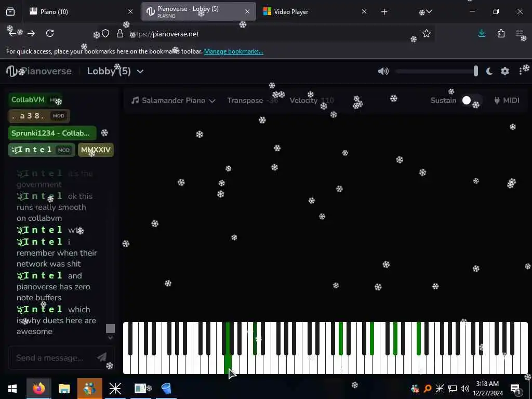The height and width of the screenshot is (399, 532).
Task: Open the Windows Start menu
Action: (12, 389)
